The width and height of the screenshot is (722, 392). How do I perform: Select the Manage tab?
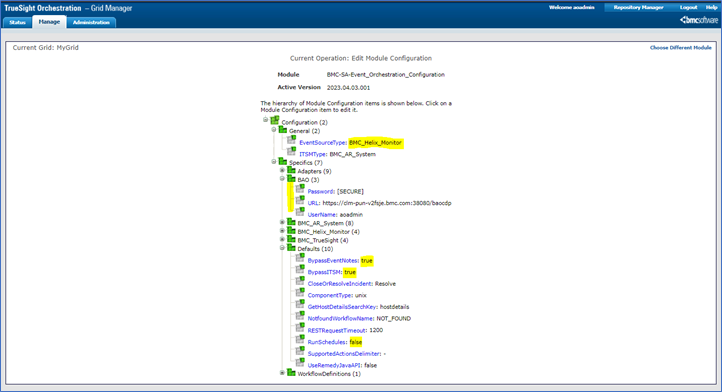[49, 22]
